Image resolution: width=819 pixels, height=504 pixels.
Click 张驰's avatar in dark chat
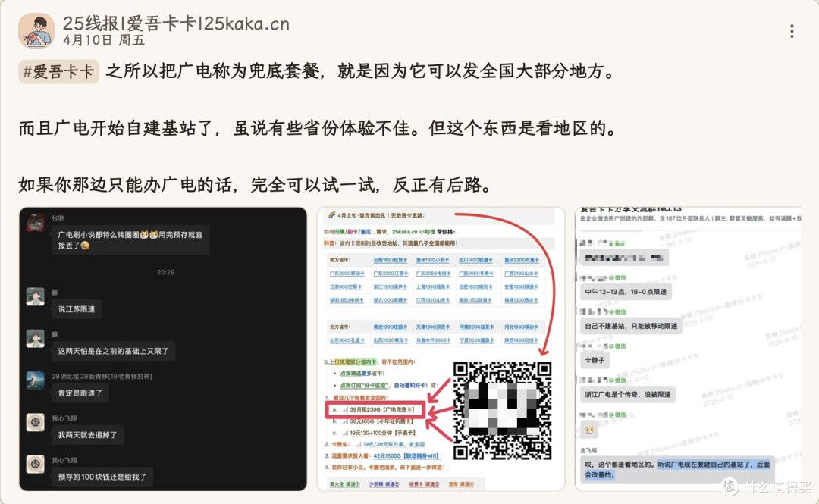tap(36, 223)
